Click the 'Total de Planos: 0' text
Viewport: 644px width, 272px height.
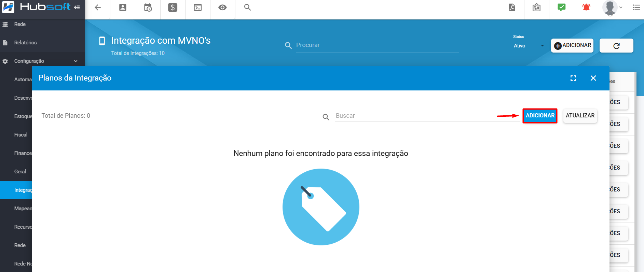coord(66,116)
